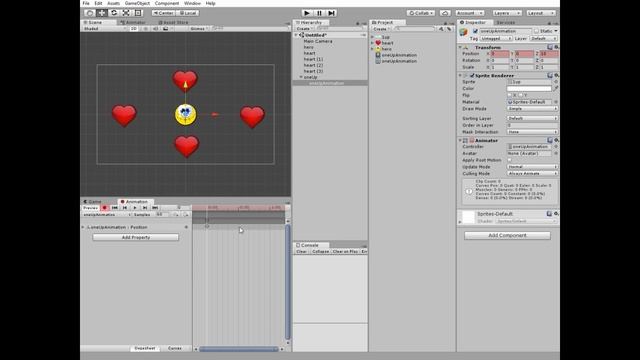Open the Component menu
Screen dimensions: 640x360
click(167, 3)
